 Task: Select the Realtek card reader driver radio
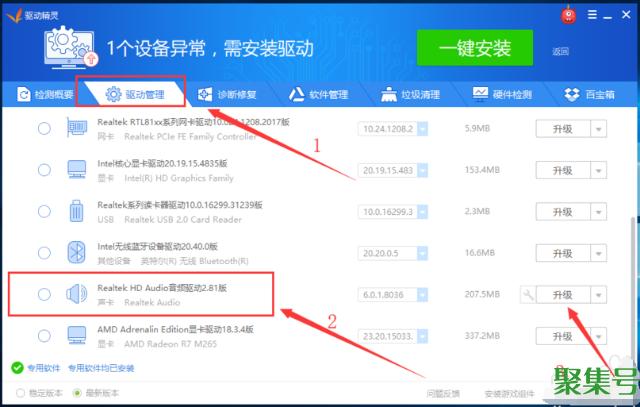pos(44,211)
